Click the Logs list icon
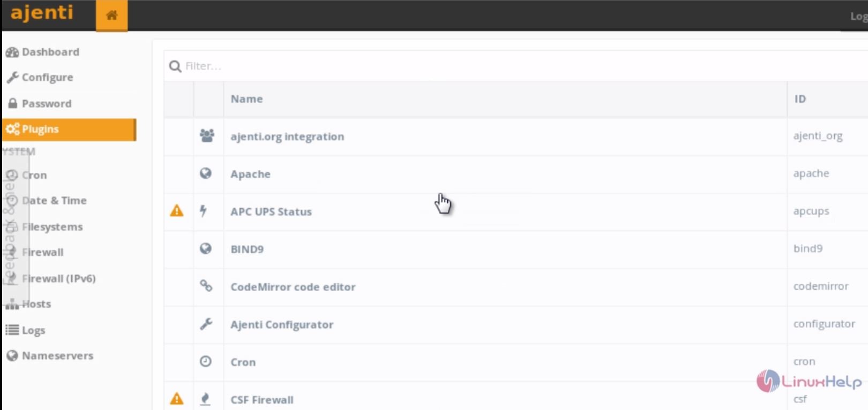Screen dimensions: 868x410 12,330
